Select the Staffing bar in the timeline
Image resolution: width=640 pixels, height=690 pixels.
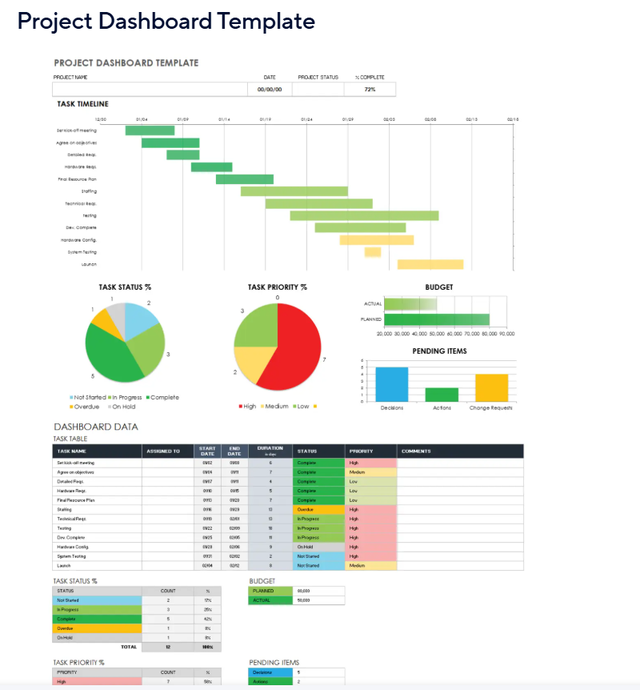pos(294,191)
